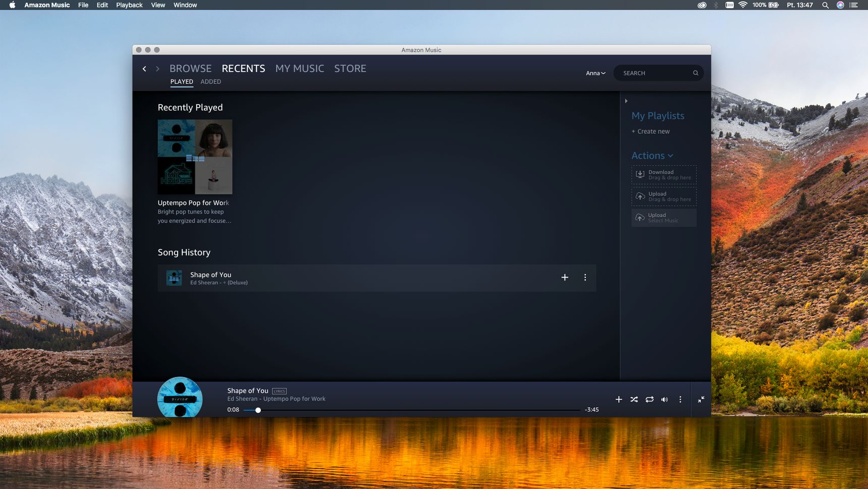Select the PLAYED sub-tab
The width and height of the screenshot is (868, 489).
(x=182, y=82)
